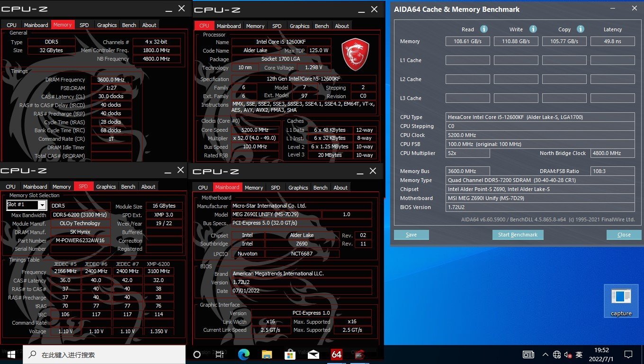Click the info icon next to Read
The image size is (644, 364).
point(484,29)
